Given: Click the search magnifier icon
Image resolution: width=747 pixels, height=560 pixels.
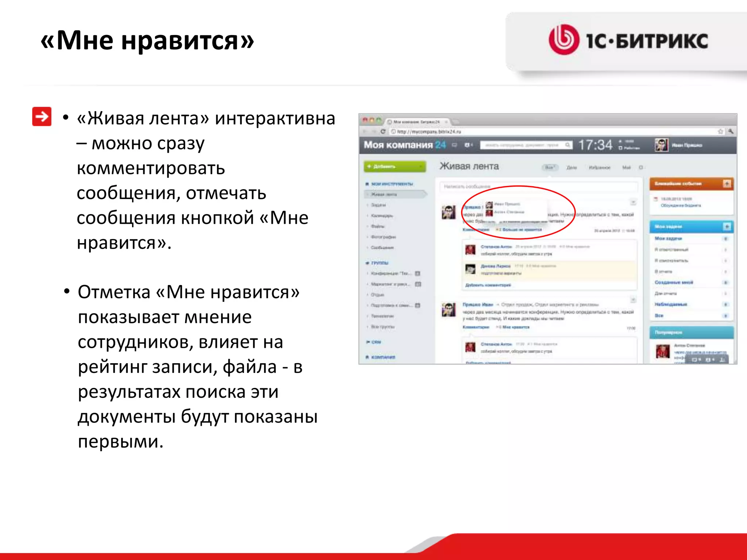Looking at the screenshot, I should point(568,145).
